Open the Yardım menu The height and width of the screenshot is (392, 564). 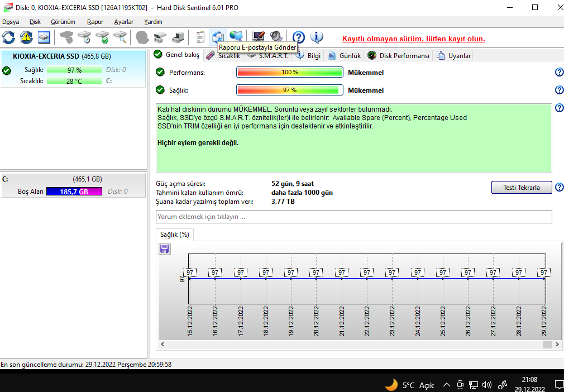(153, 22)
